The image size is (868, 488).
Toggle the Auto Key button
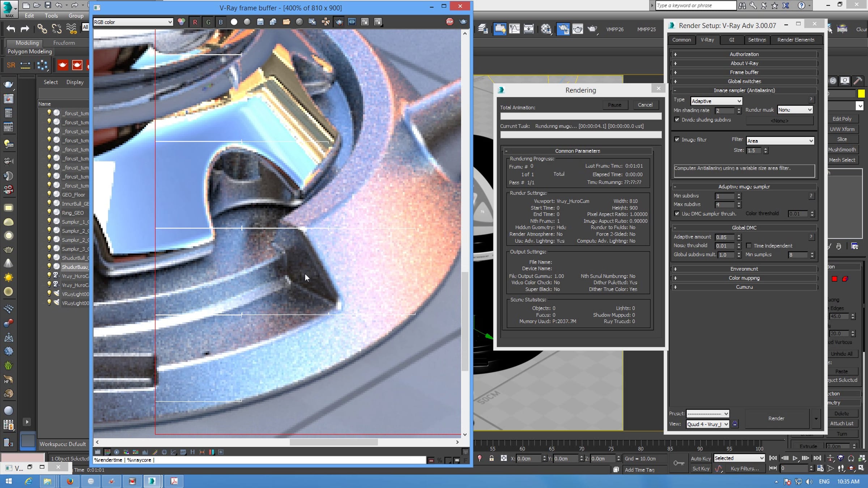pos(701,458)
